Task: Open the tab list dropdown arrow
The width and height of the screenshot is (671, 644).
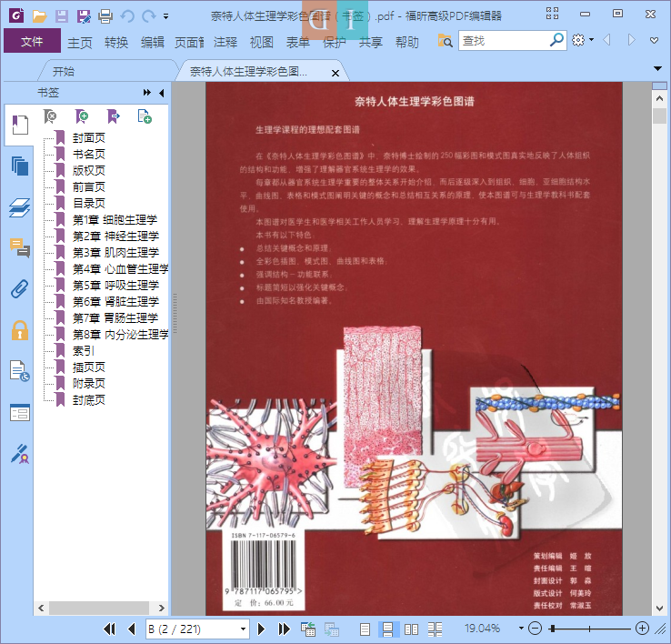Action: 657,68
